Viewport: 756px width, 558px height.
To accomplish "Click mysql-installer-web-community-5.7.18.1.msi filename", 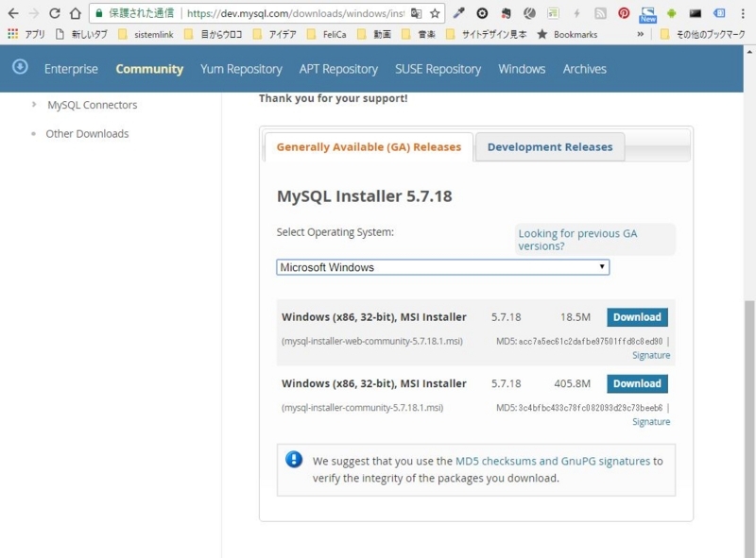I will [371, 341].
